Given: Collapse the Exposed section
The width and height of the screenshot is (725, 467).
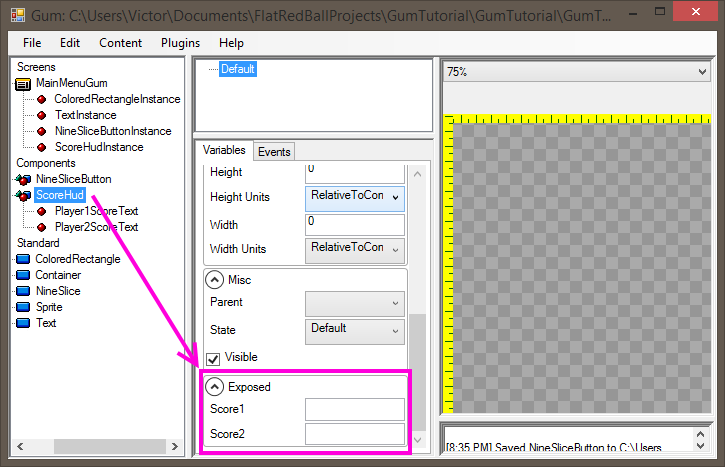Looking at the screenshot, I should (214, 386).
